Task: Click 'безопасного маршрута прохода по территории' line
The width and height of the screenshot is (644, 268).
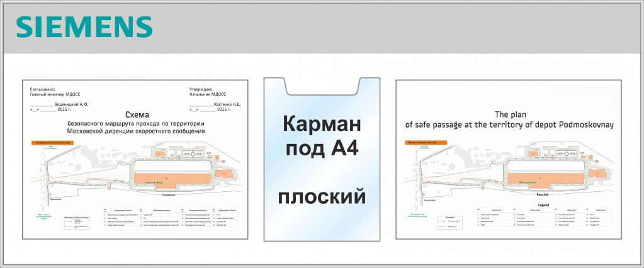Action: pyautogui.click(x=136, y=123)
